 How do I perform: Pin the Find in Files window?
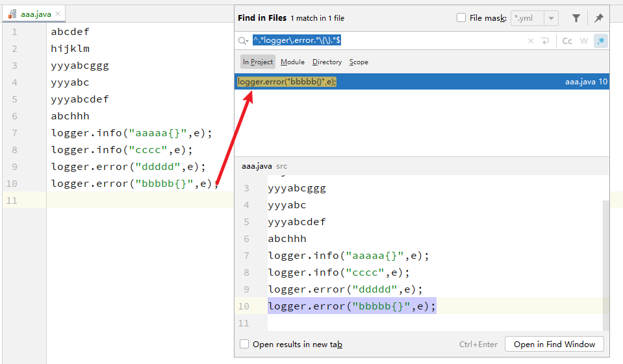point(598,18)
